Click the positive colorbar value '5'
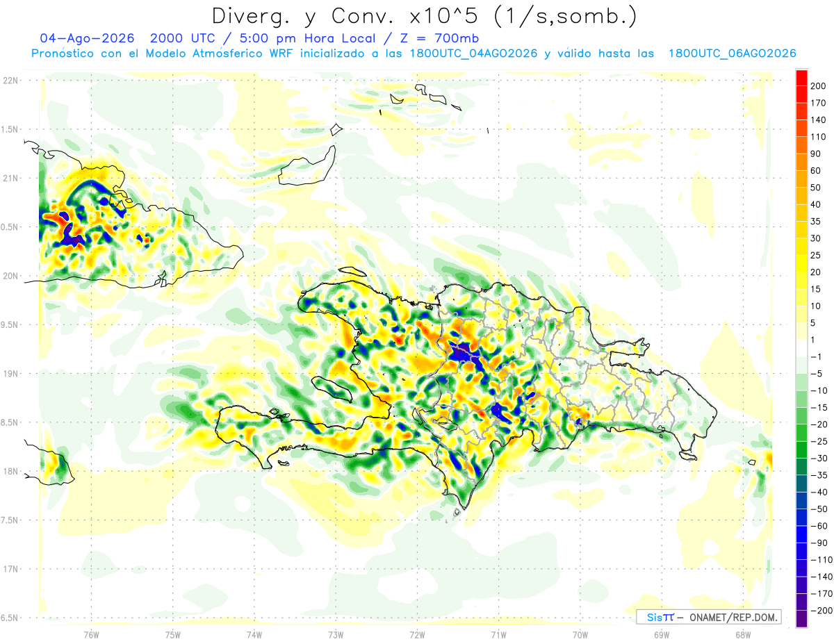834x644 pixels. (x=813, y=322)
